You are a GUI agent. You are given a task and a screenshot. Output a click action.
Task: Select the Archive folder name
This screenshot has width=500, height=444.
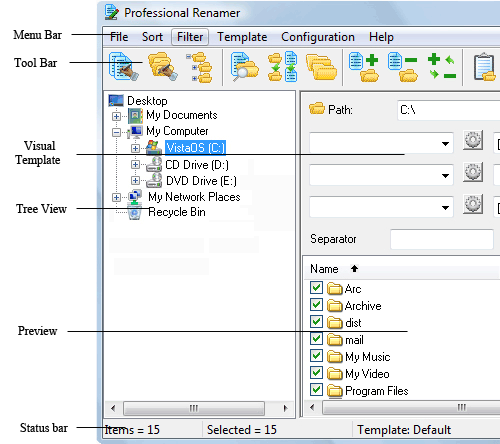(363, 306)
